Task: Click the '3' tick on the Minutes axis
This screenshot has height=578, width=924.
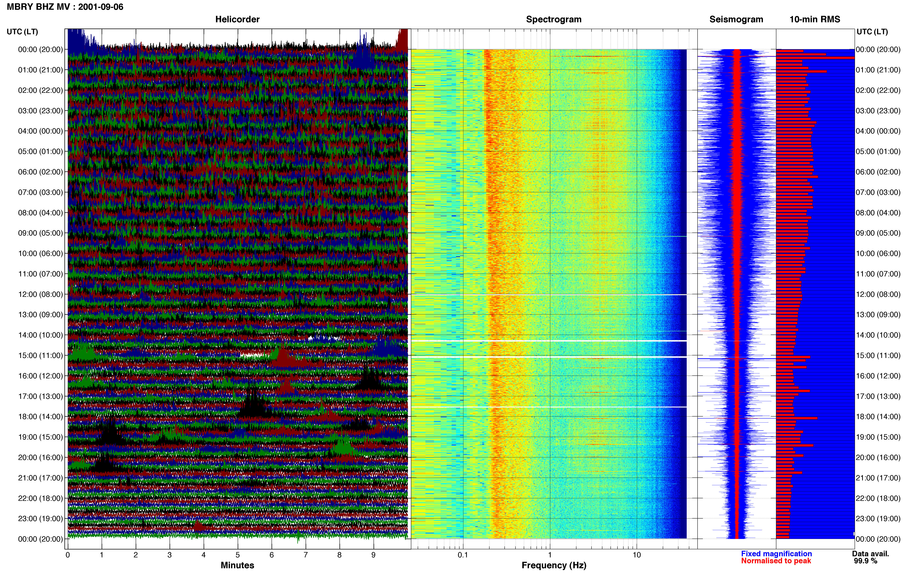Action: click(x=170, y=555)
